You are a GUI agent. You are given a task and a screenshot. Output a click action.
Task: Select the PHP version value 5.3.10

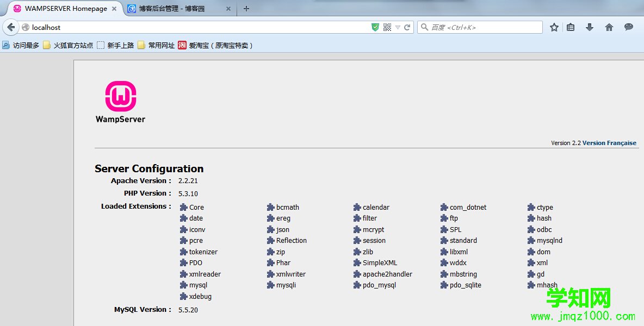click(188, 193)
